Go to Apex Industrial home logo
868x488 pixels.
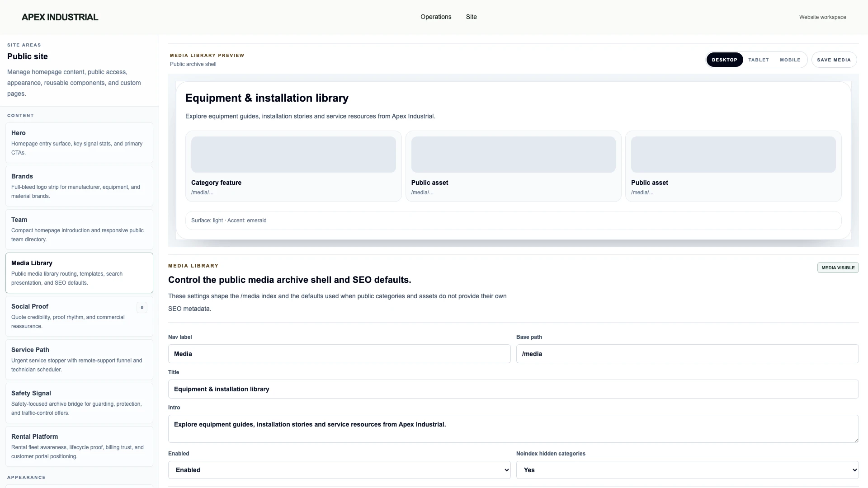pos(60,17)
